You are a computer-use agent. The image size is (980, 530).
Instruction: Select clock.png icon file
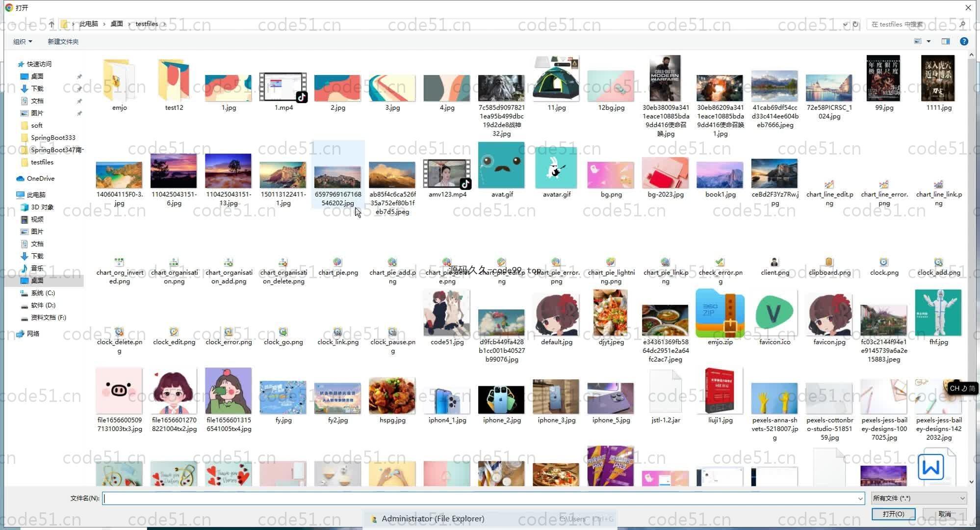click(x=884, y=267)
